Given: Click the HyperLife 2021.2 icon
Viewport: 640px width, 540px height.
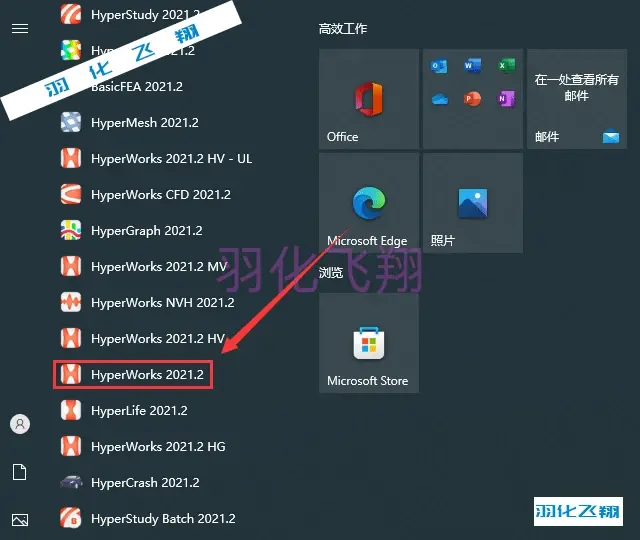Looking at the screenshot, I should tap(71, 410).
